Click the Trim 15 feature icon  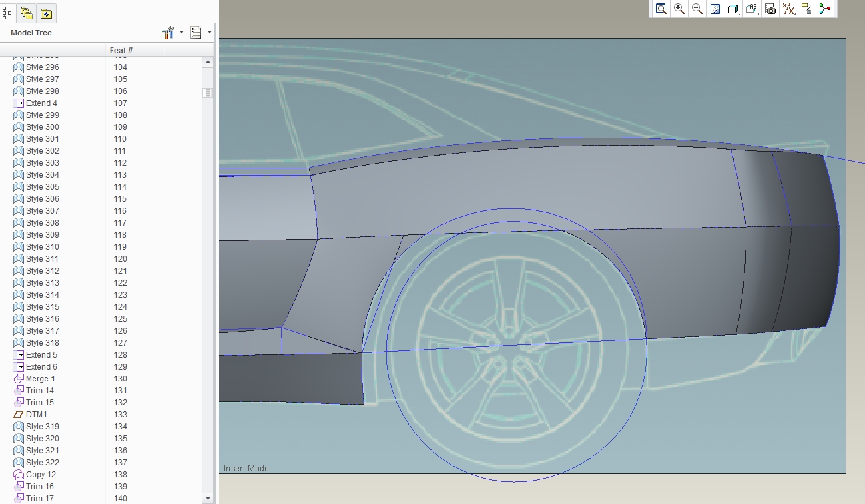(19, 403)
